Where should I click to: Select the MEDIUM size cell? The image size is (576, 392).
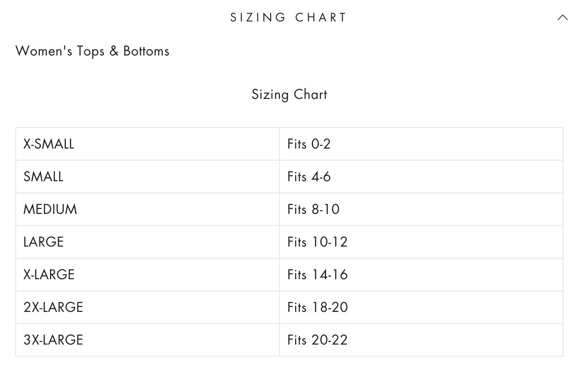pos(50,209)
